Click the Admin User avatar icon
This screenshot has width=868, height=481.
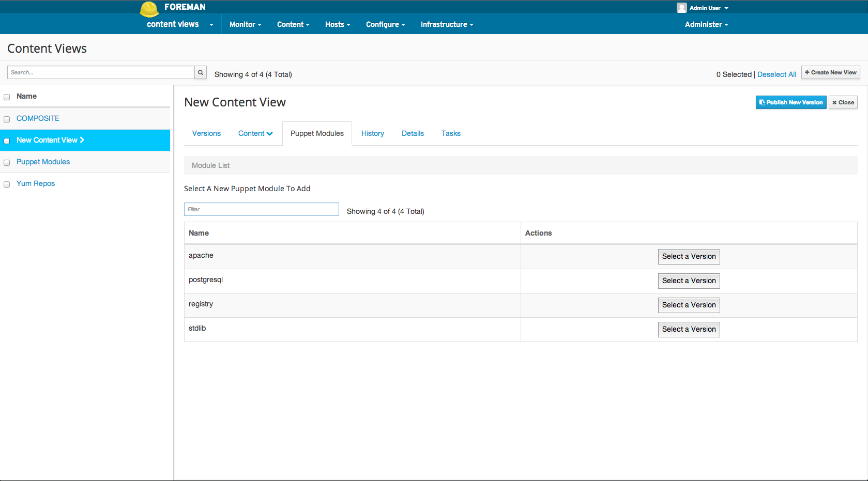(x=681, y=8)
